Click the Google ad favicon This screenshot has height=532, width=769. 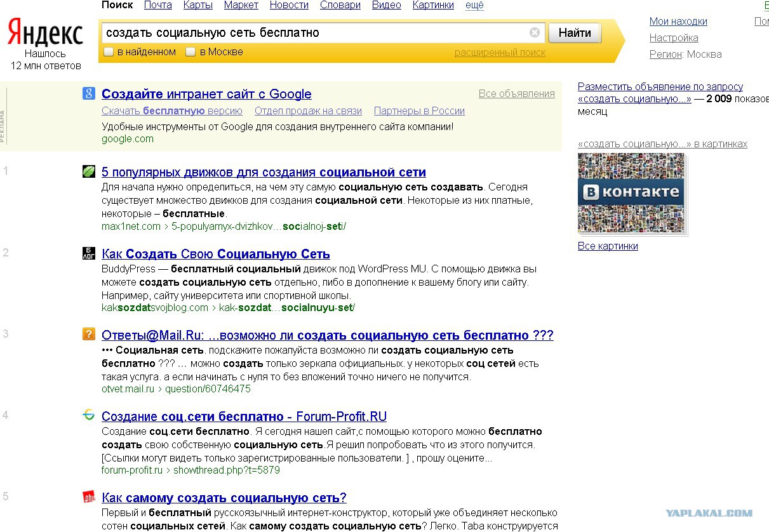(x=89, y=94)
